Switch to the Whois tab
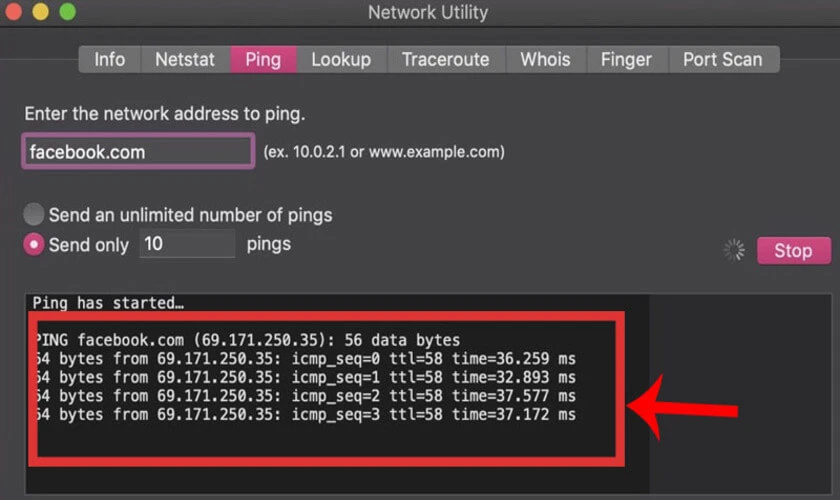Image resolution: width=840 pixels, height=500 pixels. [545, 59]
